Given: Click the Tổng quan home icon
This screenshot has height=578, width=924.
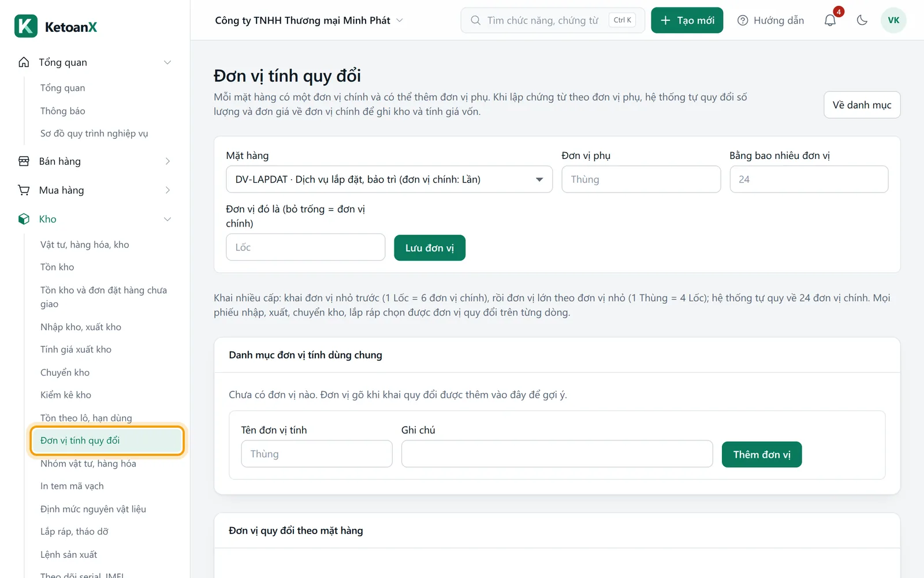Looking at the screenshot, I should (24, 62).
